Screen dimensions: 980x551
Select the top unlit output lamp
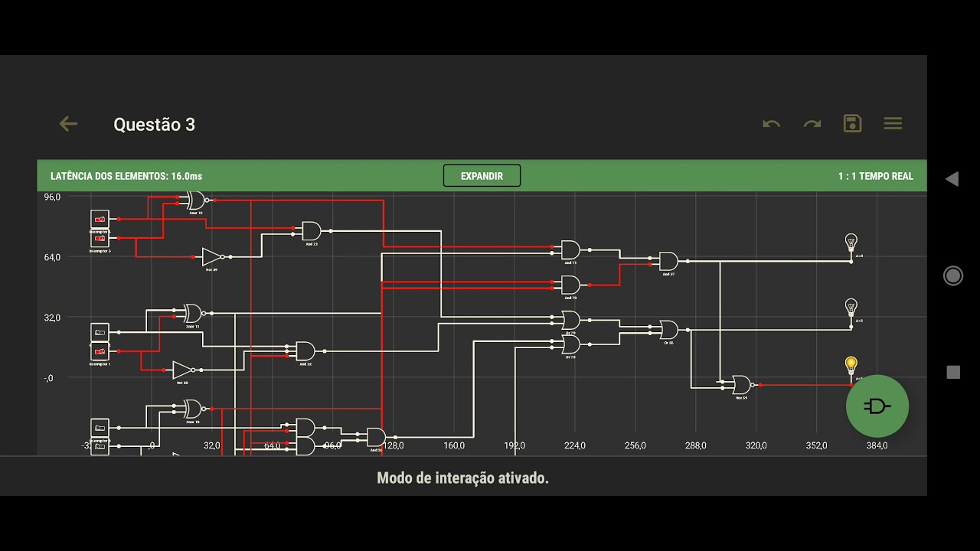tap(851, 243)
